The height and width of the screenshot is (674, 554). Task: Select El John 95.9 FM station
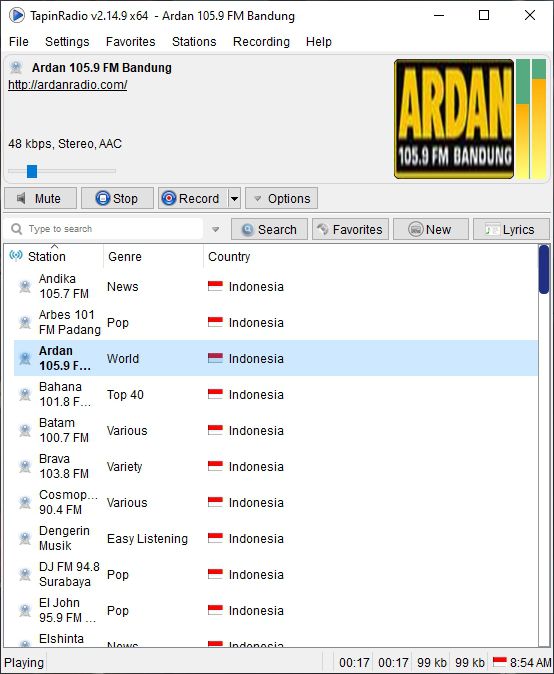67,610
